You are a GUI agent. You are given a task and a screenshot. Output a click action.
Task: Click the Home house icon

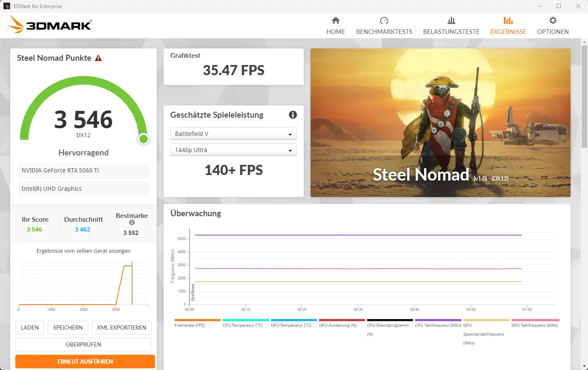336,20
